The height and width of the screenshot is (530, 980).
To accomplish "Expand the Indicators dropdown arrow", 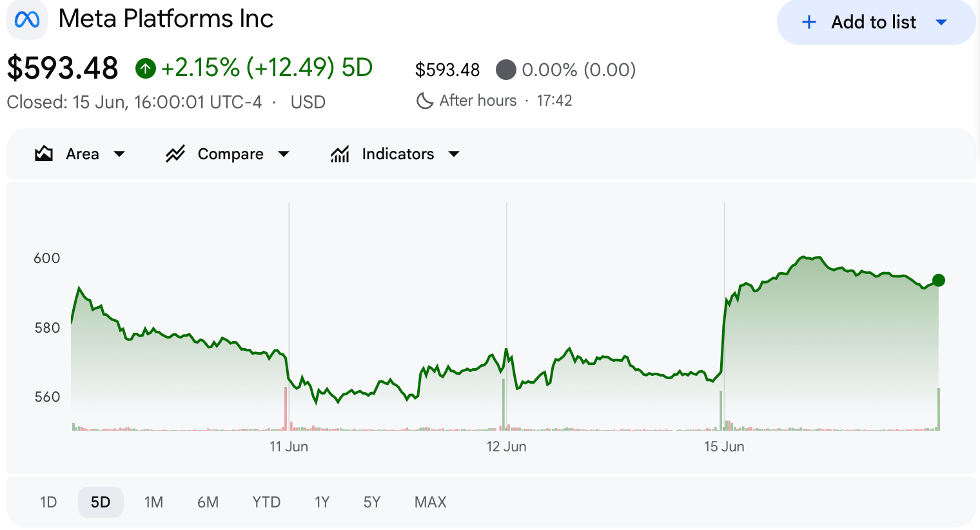I will tap(454, 154).
